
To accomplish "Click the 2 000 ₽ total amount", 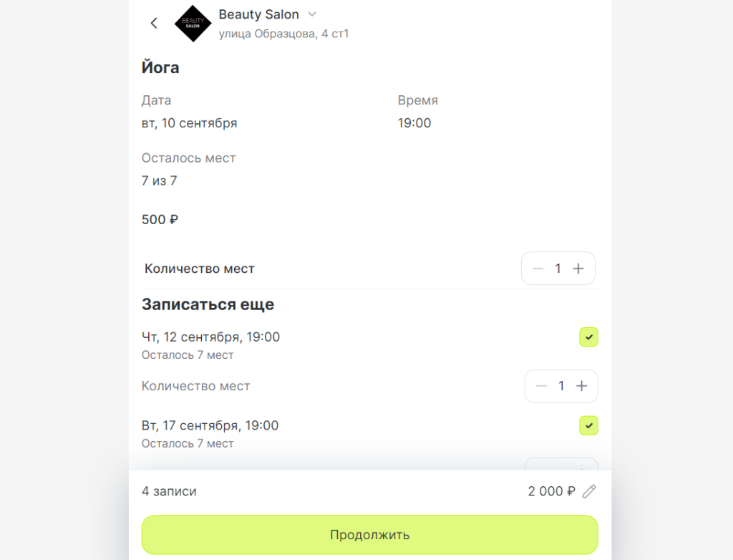I will pos(552,491).
